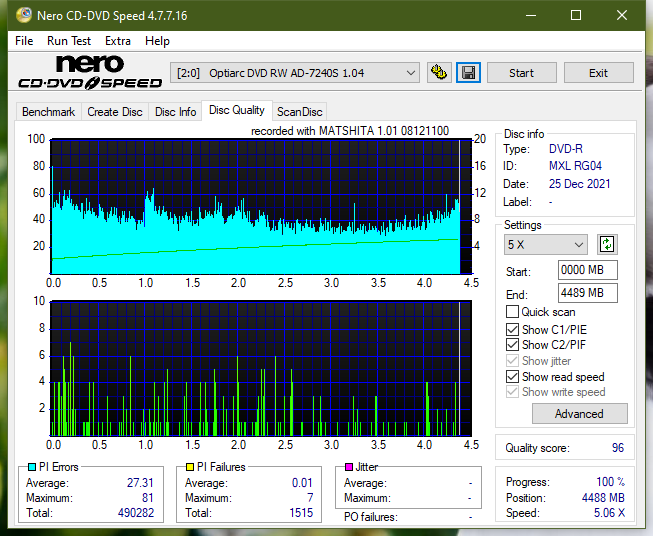The height and width of the screenshot is (536, 653).
Task: Click the Speed value 5.06 X
Action: 609,513
